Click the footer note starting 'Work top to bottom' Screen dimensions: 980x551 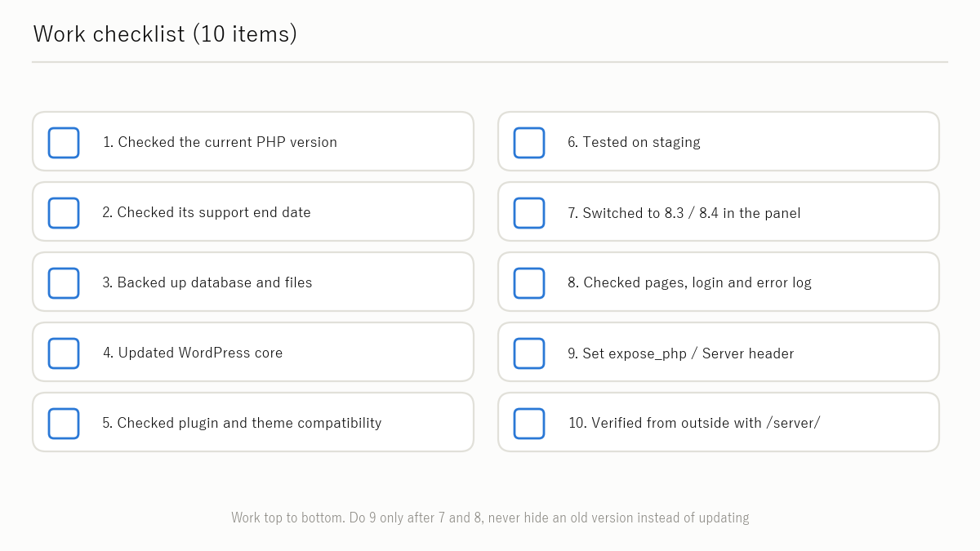[490, 518]
